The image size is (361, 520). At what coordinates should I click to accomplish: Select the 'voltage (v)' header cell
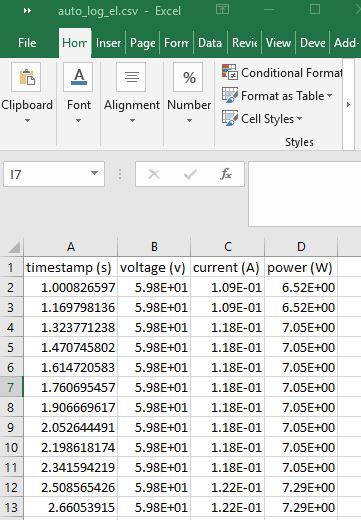[154, 267]
